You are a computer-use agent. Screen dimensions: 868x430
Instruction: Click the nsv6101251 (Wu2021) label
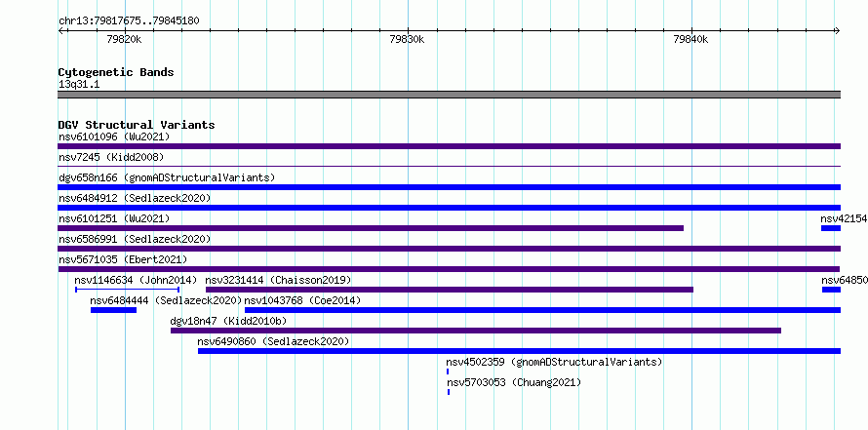[x=114, y=218]
